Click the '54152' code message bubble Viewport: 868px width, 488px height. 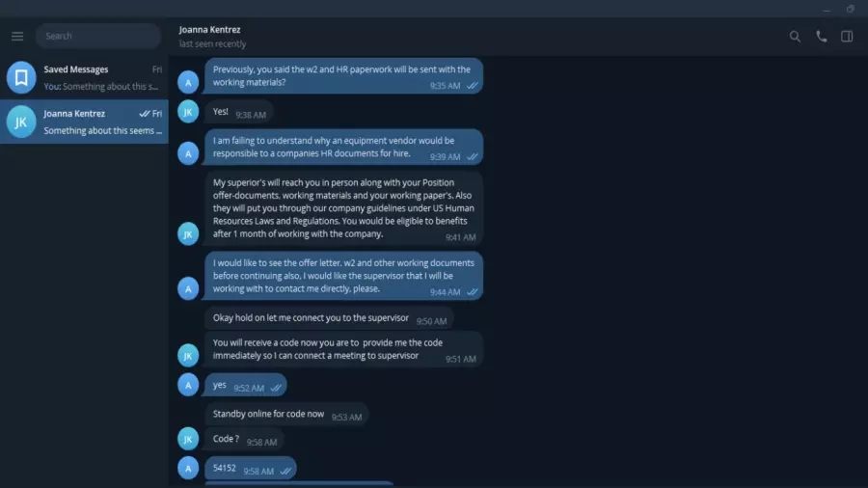pyautogui.click(x=251, y=469)
